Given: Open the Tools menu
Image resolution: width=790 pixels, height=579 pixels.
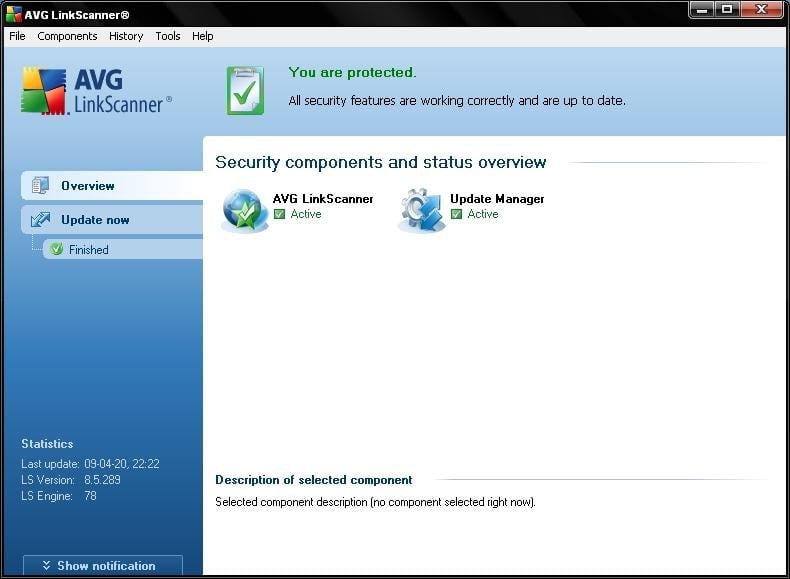Looking at the screenshot, I should pos(168,36).
